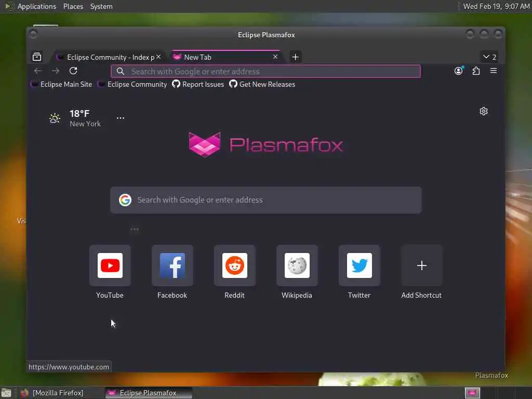Switch to Eclipse Community - Index tab
Image resolution: width=532 pixels, height=399 pixels.
(x=109, y=57)
